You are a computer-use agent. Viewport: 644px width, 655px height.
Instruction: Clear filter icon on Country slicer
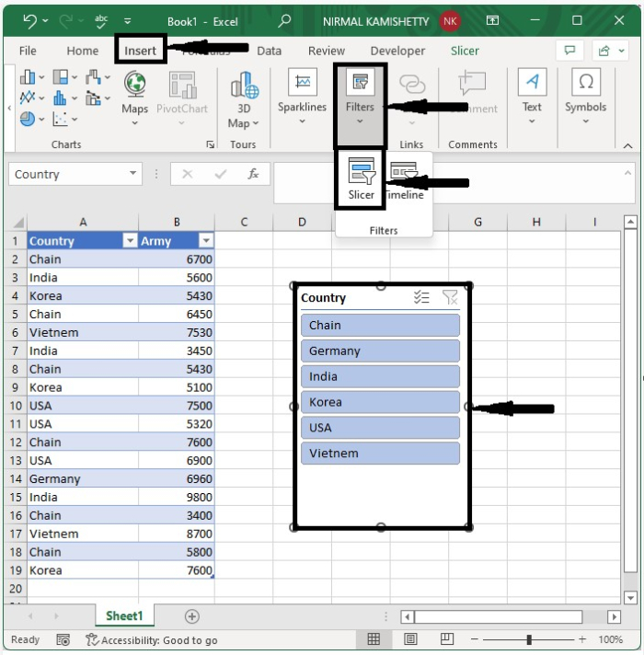point(450,297)
